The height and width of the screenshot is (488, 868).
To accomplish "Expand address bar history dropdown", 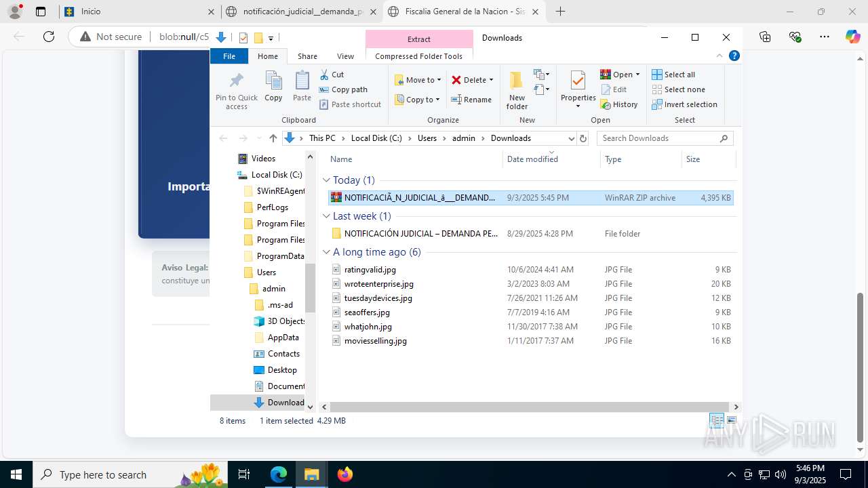I will coord(571,138).
